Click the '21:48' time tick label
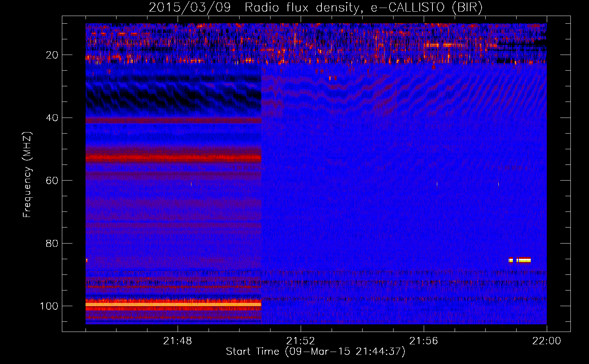The height and width of the screenshot is (364, 589). (177, 341)
